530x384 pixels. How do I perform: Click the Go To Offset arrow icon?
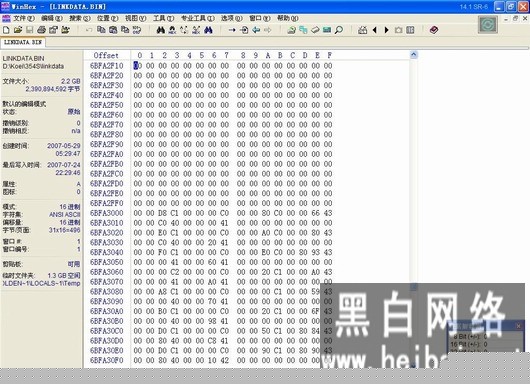coord(232,30)
